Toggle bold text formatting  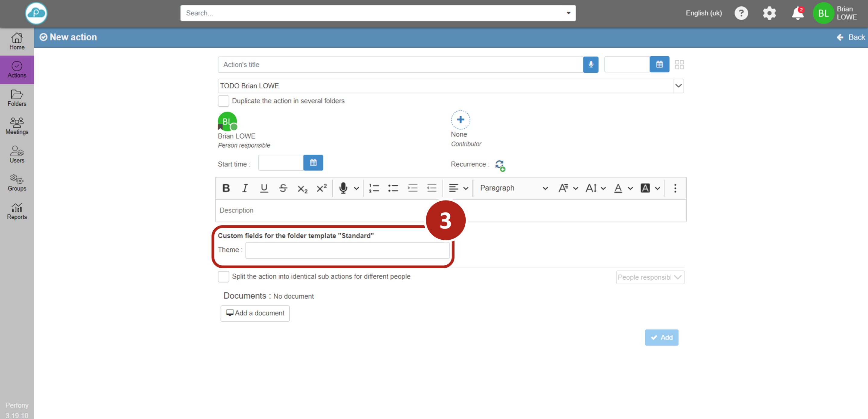(226, 188)
